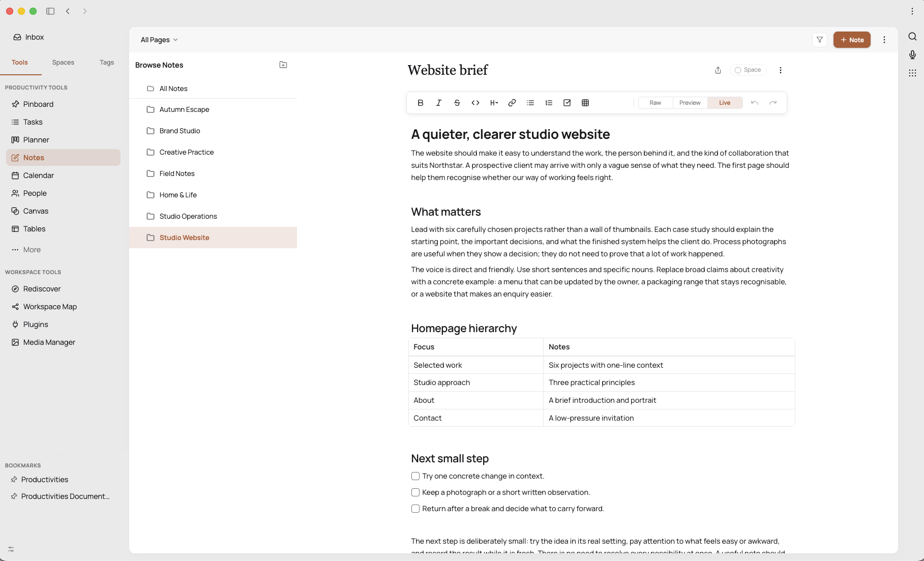Switch editor to Raw mode

pyautogui.click(x=655, y=103)
